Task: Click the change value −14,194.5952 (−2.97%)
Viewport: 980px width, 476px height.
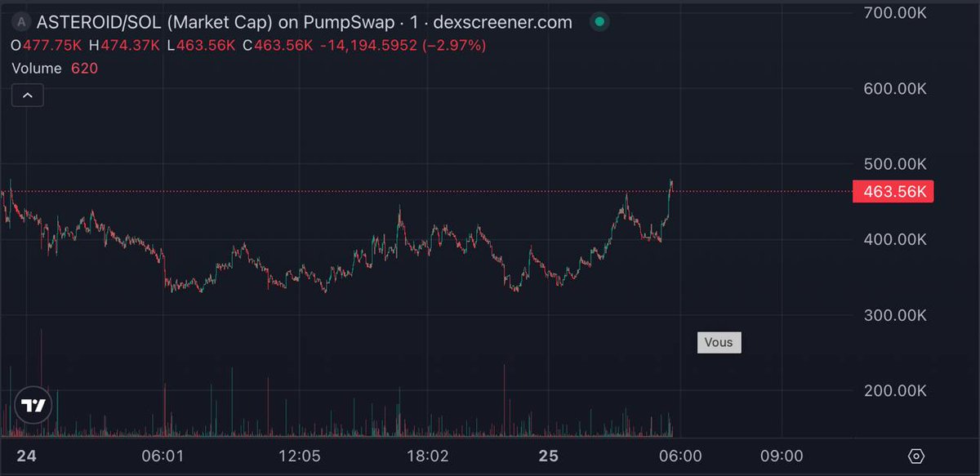Action: 403,46
